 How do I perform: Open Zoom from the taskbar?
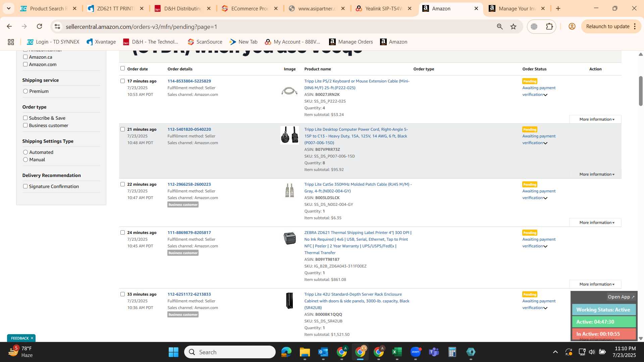[415, 352]
